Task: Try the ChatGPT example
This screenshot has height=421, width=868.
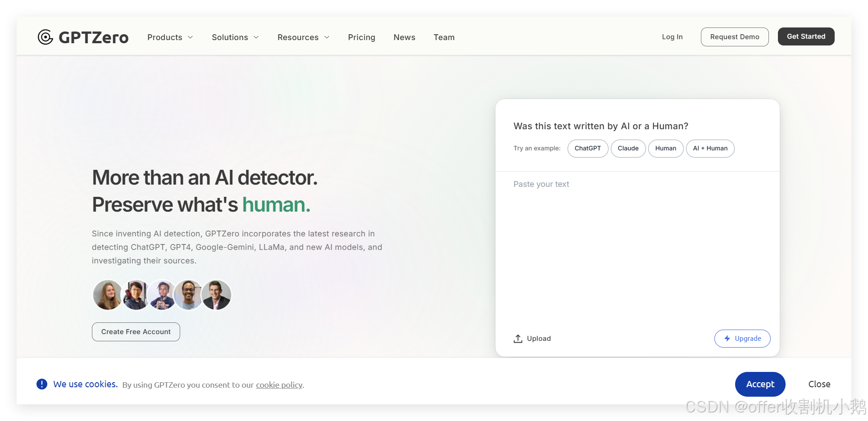Action: click(x=588, y=149)
